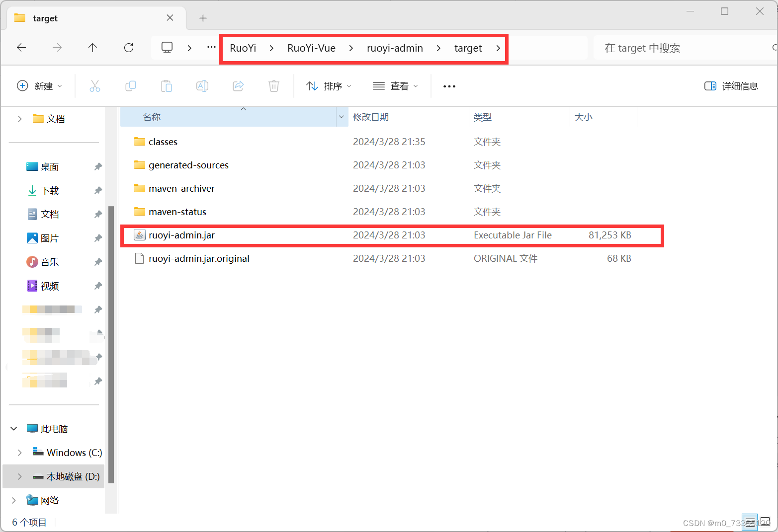
Task: Click the Refresh icon in navigation bar
Action: [x=129, y=47]
